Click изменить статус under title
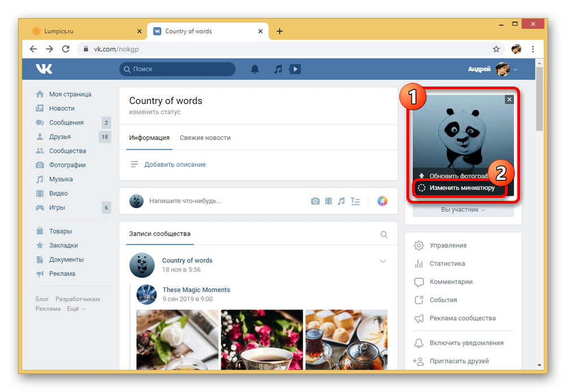The image size is (566, 392). click(x=155, y=112)
